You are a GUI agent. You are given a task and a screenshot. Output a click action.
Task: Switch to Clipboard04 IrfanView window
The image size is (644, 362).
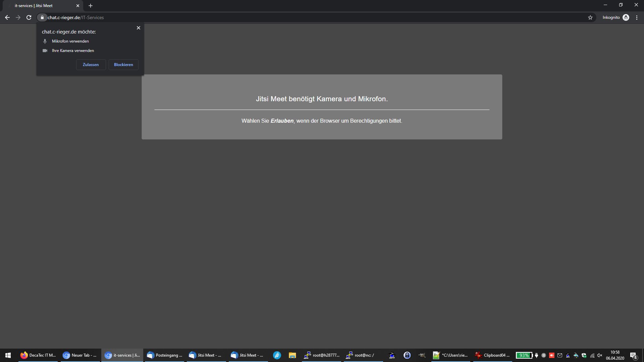493,355
